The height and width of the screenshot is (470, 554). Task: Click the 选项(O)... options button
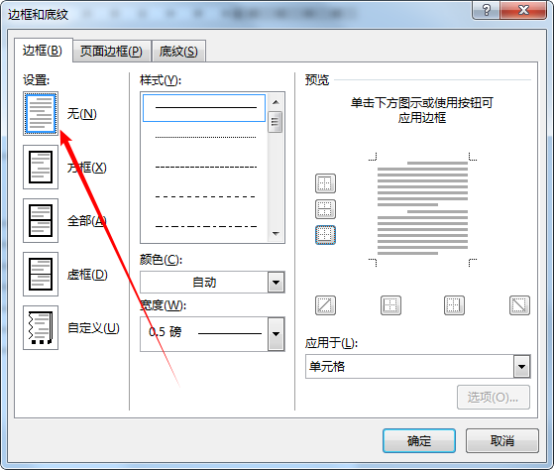pyautogui.click(x=493, y=398)
